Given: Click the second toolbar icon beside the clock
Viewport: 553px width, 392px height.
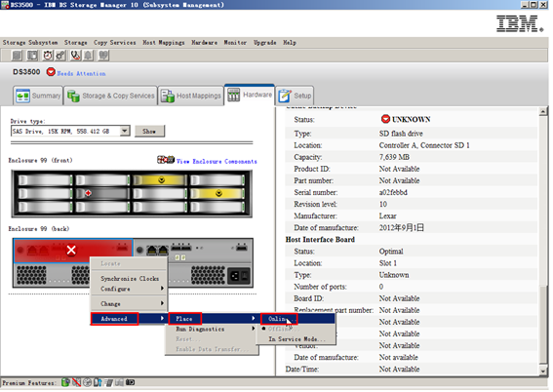Looking at the screenshot, I should (x=32, y=56).
